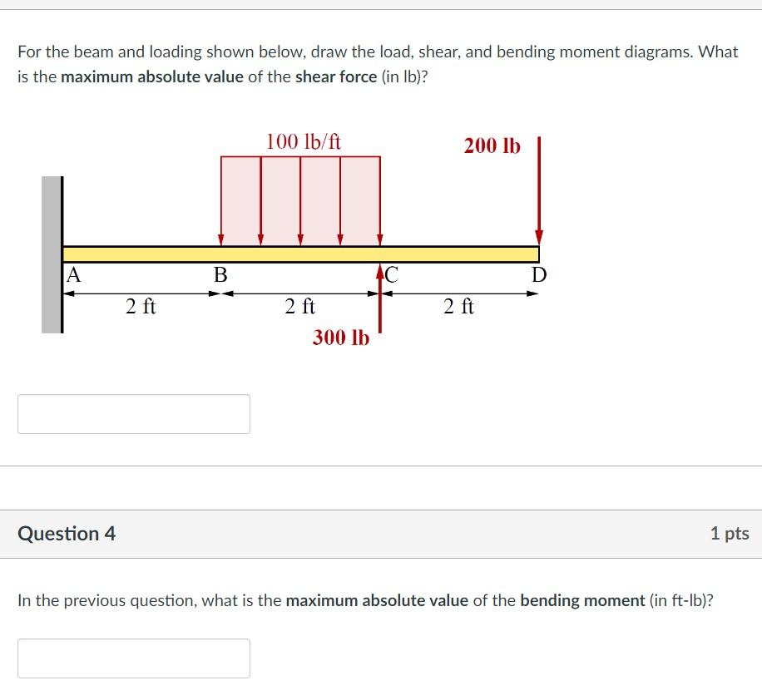Select the Question 4 header
Viewport: 762px width, 700px height.
point(67,535)
